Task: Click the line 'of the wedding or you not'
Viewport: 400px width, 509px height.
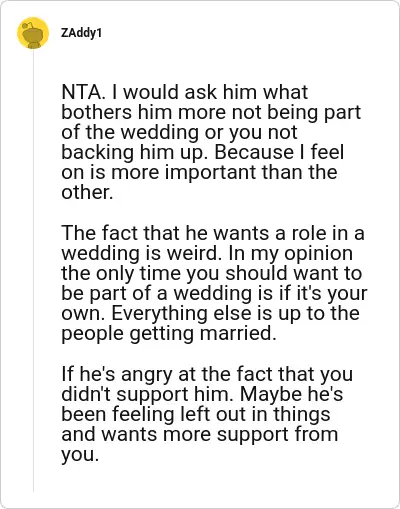Action: pos(179,132)
